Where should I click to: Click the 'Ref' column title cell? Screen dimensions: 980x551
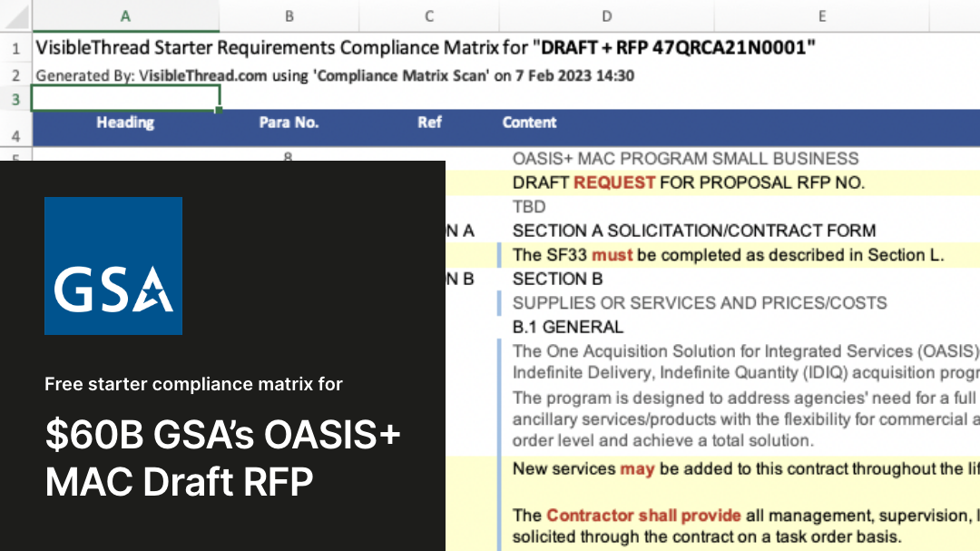[x=429, y=123]
